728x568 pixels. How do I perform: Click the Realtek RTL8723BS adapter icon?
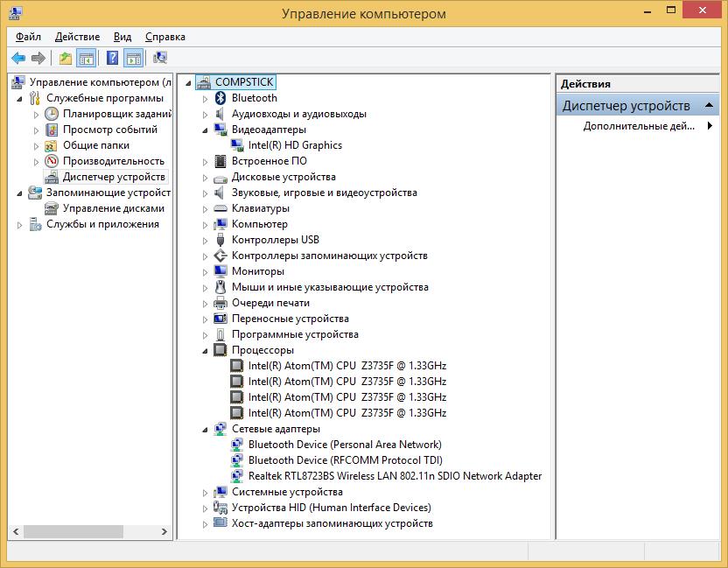pyautogui.click(x=237, y=476)
